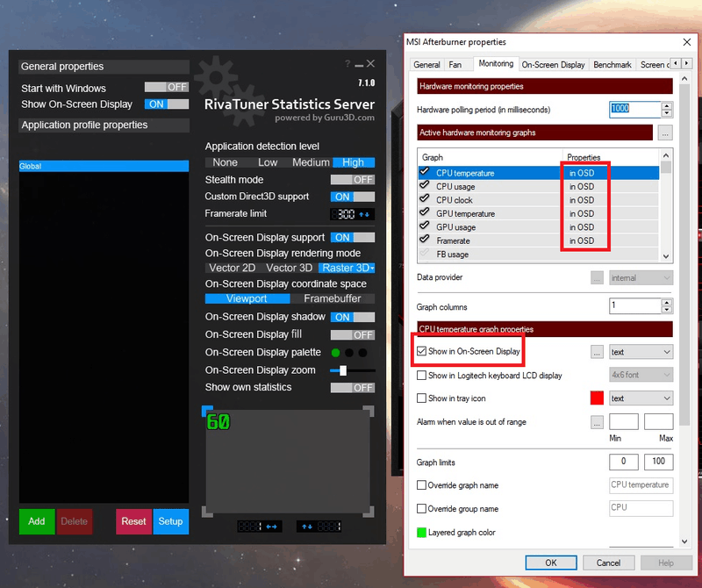Toggle Start with Windows switch
Image resolution: width=702 pixels, height=588 pixels.
click(167, 87)
